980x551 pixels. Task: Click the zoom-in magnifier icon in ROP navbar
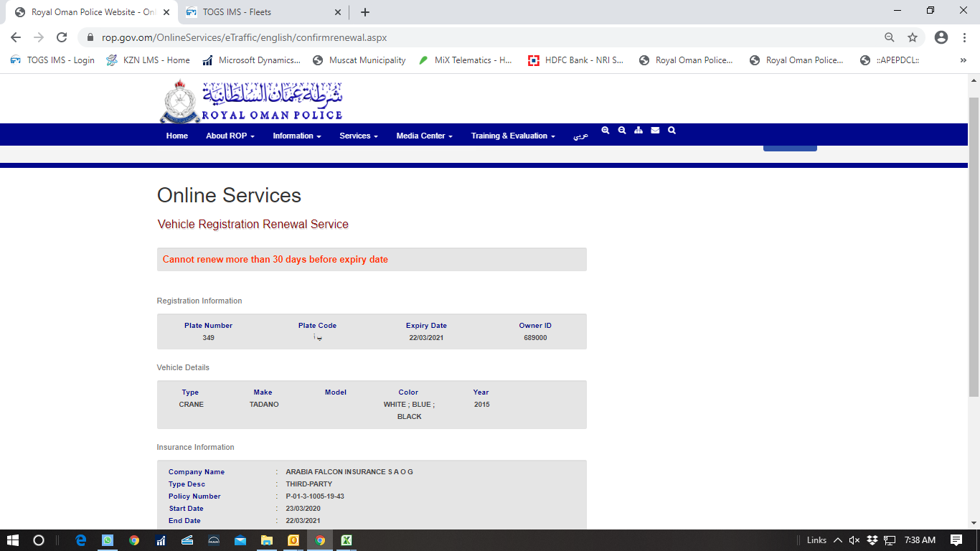pyautogui.click(x=606, y=131)
